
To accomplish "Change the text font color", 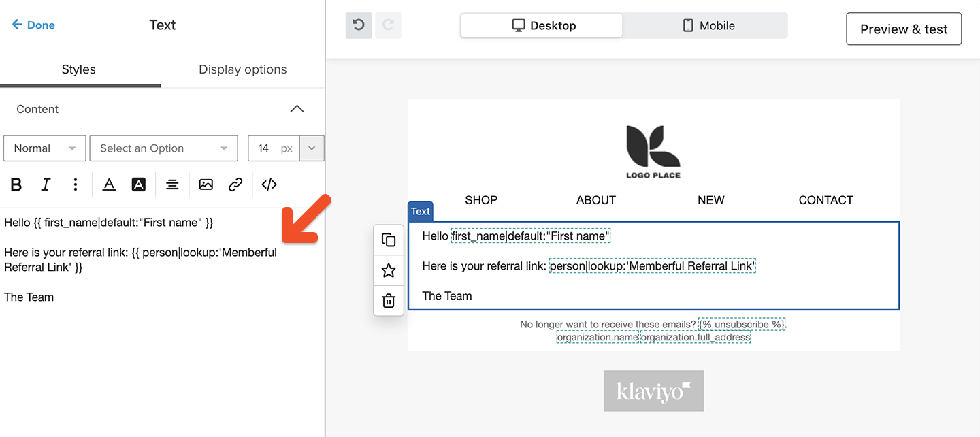I will tap(109, 184).
